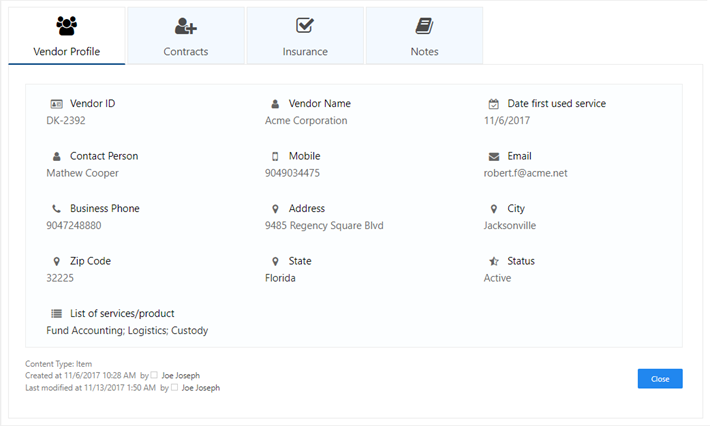Open Joe Joseph link on Created line
The width and height of the screenshot is (710, 426).
180,375
